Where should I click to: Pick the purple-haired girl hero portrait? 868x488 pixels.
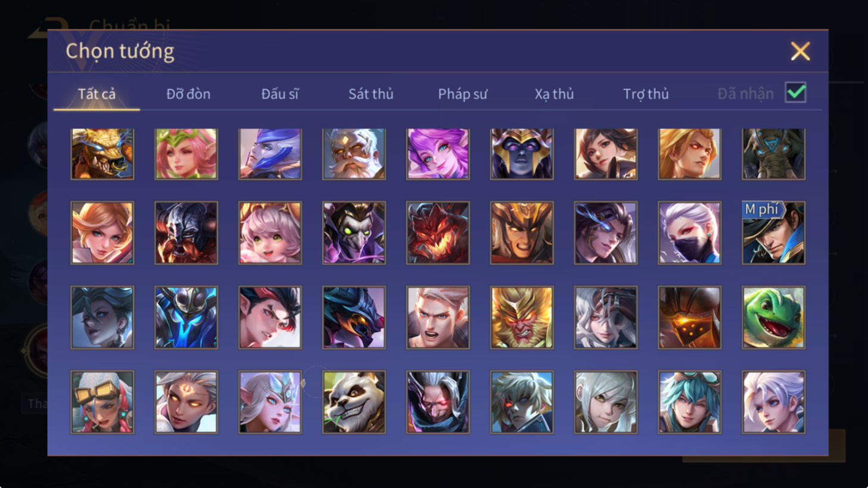(x=438, y=154)
